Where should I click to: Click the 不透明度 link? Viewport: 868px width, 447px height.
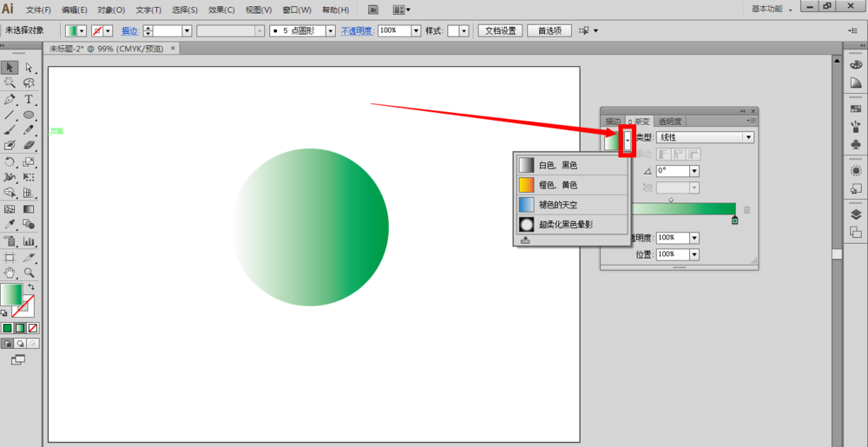pos(357,31)
